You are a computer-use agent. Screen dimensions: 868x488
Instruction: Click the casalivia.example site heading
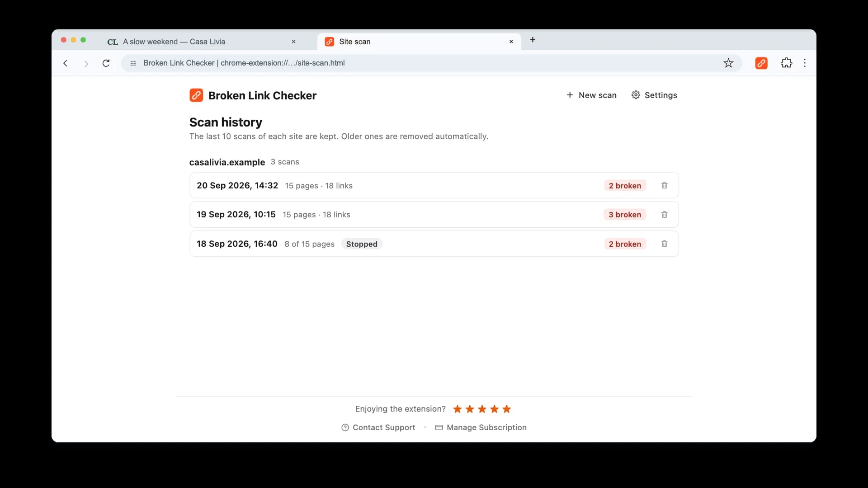(x=227, y=162)
